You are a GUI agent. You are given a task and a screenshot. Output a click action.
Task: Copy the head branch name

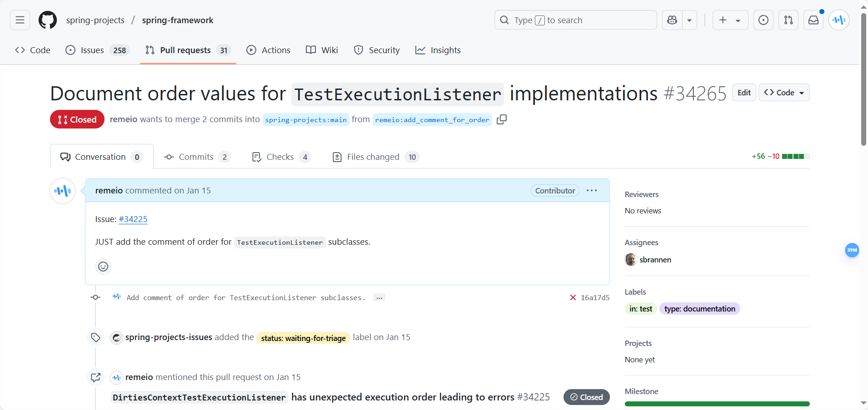pos(502,119)
